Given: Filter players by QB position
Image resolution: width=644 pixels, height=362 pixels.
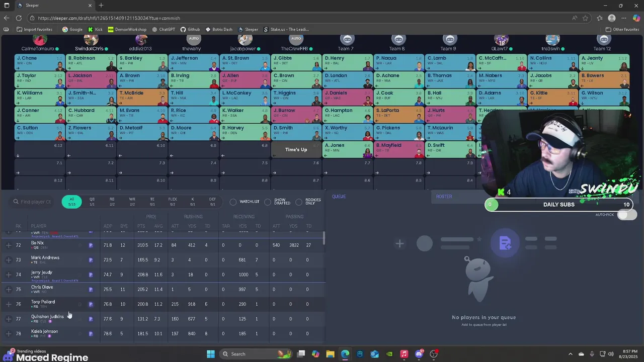Looking at the screenshot, I should coord(92,202).
